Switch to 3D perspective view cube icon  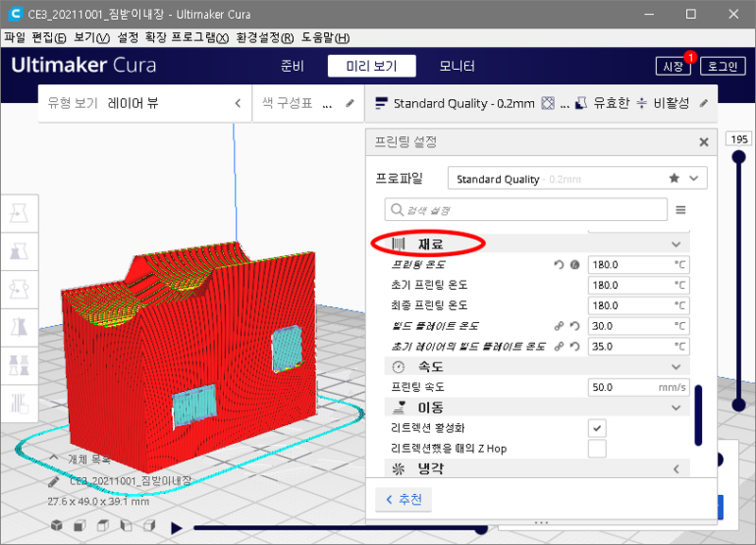pyautogui.click(x=57, y=525)
